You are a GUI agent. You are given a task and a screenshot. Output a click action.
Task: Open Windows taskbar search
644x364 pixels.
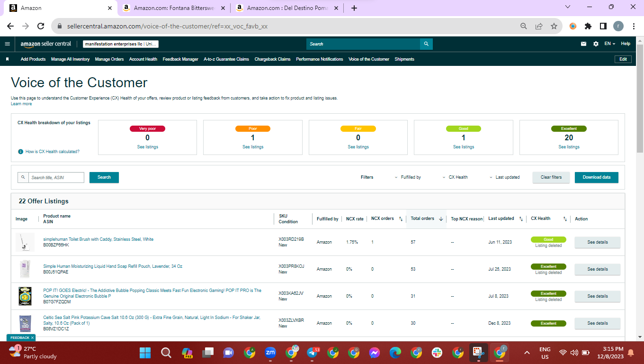[166, 353]
